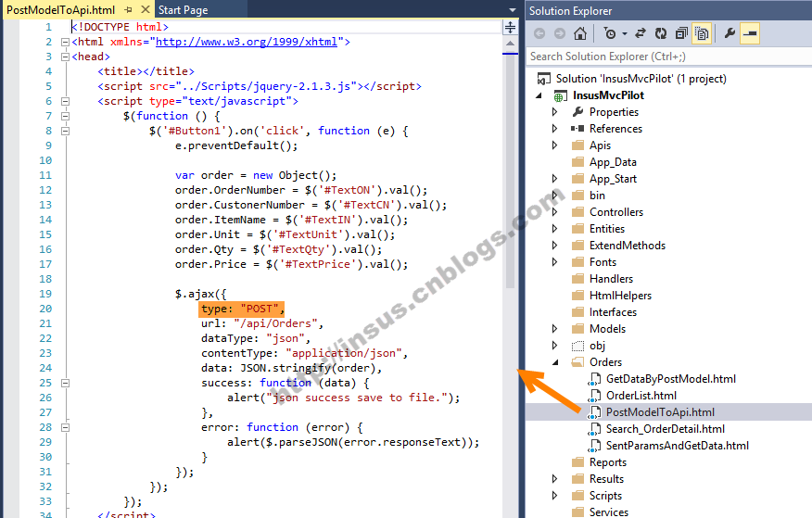Expand the References node
This screenshot has height=518, width=812.
tap(554, 128)
